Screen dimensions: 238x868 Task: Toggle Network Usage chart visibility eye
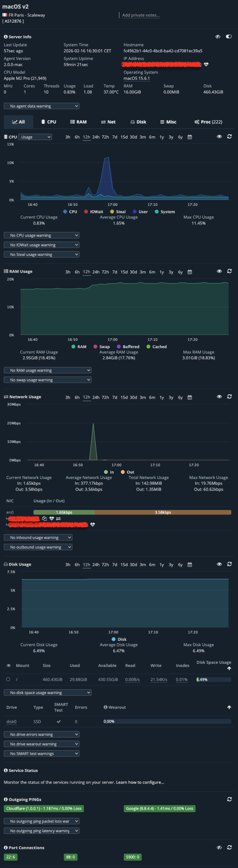point(219,397)
